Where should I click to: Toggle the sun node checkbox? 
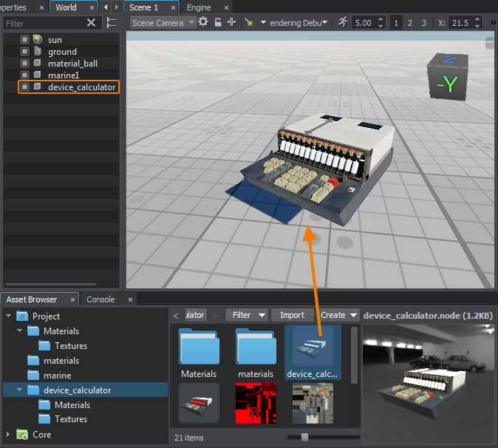[x=24, y=39]
